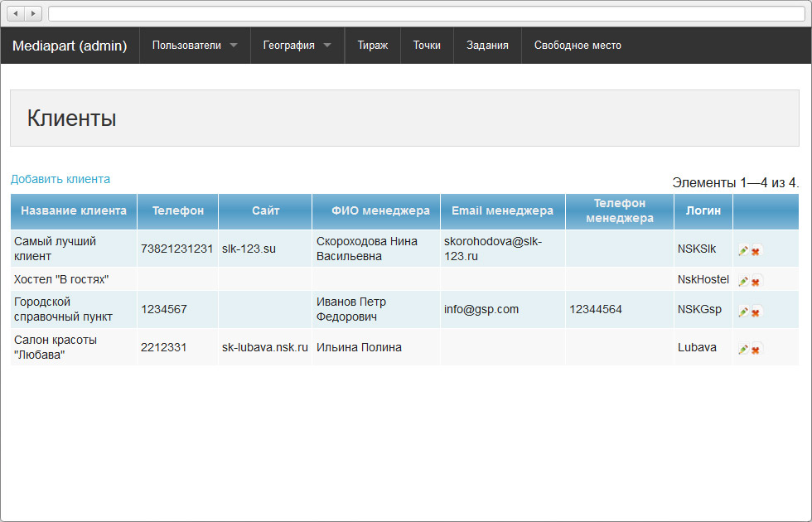The height and width of the screenshot is (522, 812).
Task: Select the login NskHostel
Action: (x=703, y=280)
